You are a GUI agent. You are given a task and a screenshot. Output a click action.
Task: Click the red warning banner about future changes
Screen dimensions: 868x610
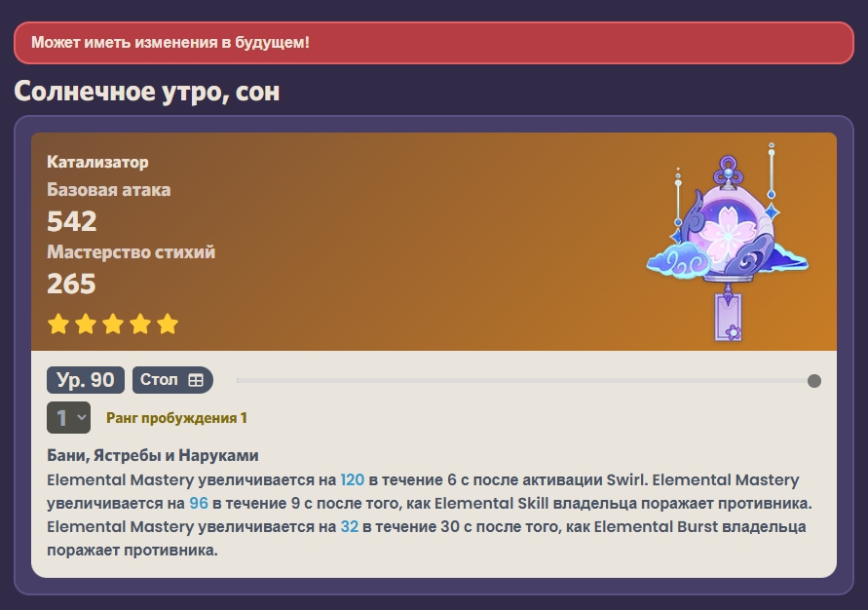point(434,43)
